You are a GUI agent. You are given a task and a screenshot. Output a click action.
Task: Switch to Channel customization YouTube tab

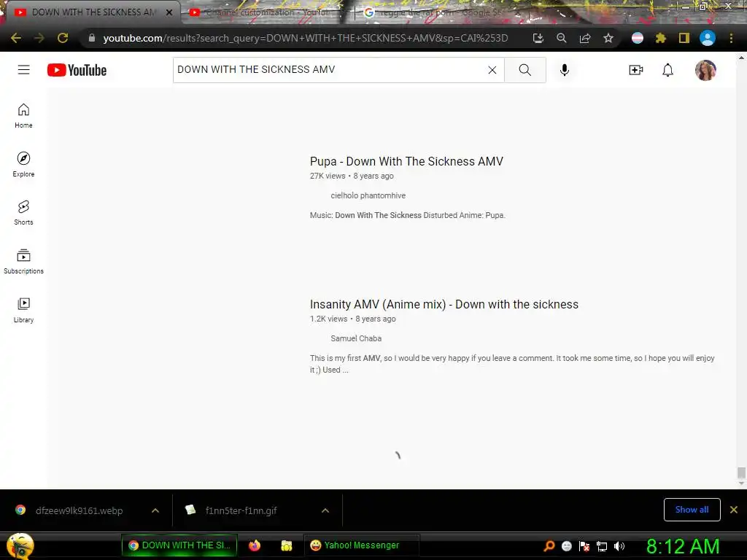(267, 12)
